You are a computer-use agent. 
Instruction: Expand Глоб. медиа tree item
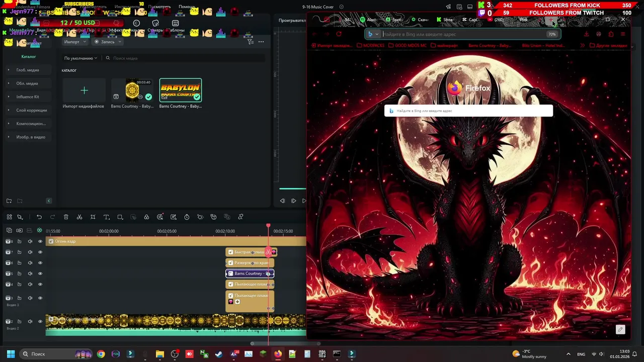click(x=9, y=70)
